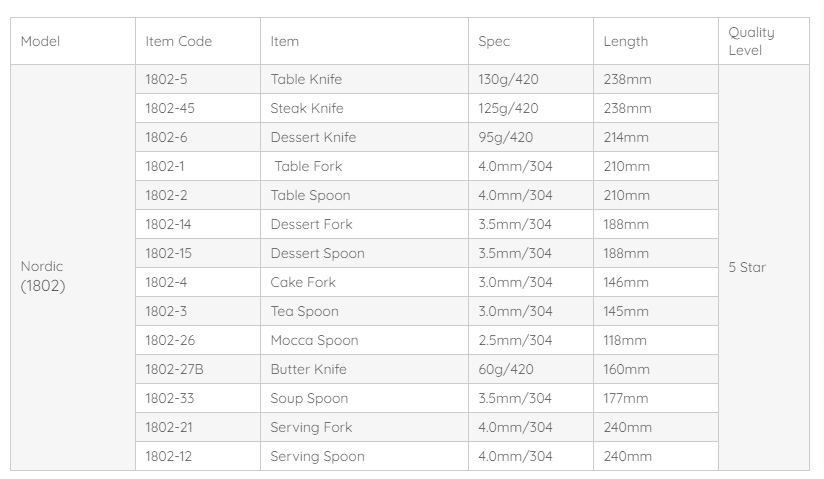Screen dimensions: 824x479
Task: Click the 2.5mm/304 spec cell
Action: tap(515, 340)
